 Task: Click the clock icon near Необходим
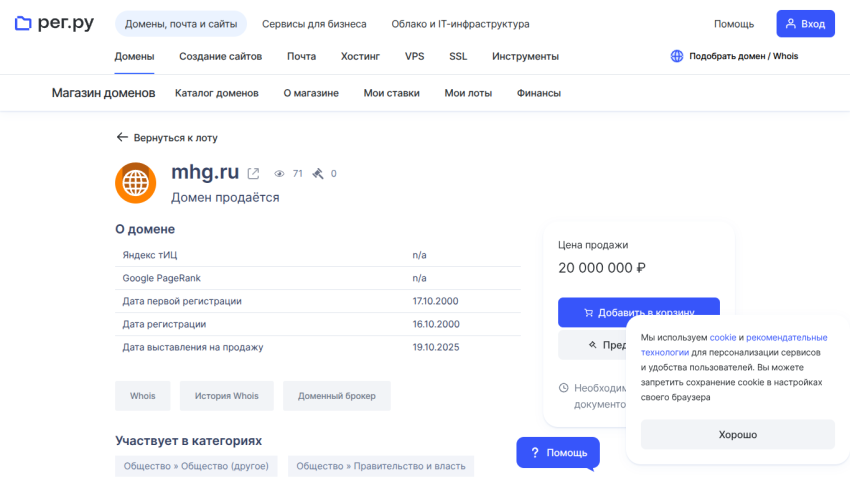pos(564,387)
